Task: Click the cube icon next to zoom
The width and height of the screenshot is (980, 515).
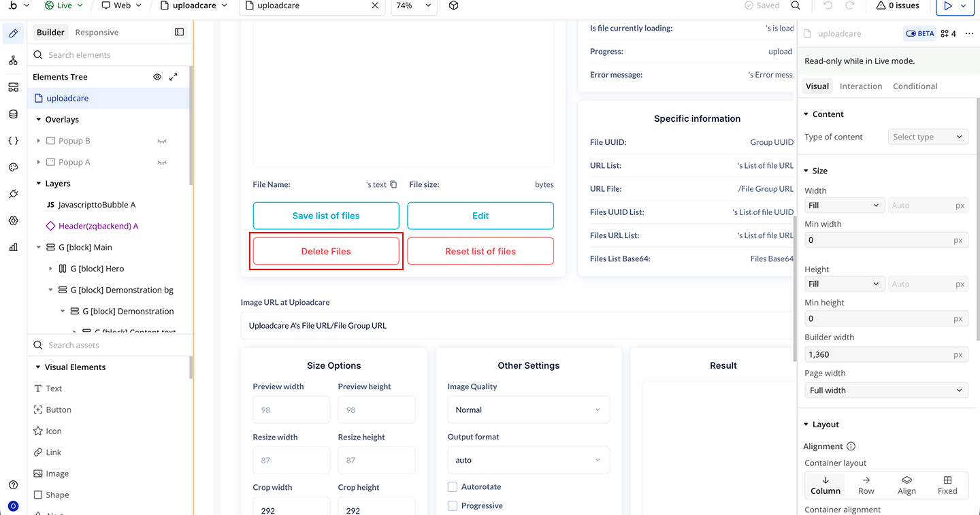Action: click(454, 5)
